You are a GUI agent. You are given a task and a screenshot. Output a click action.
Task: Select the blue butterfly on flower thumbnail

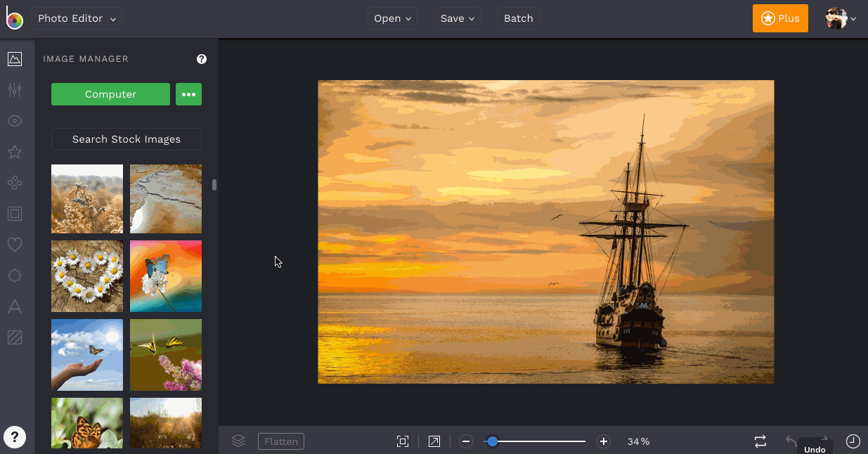(x=166, y=276)
